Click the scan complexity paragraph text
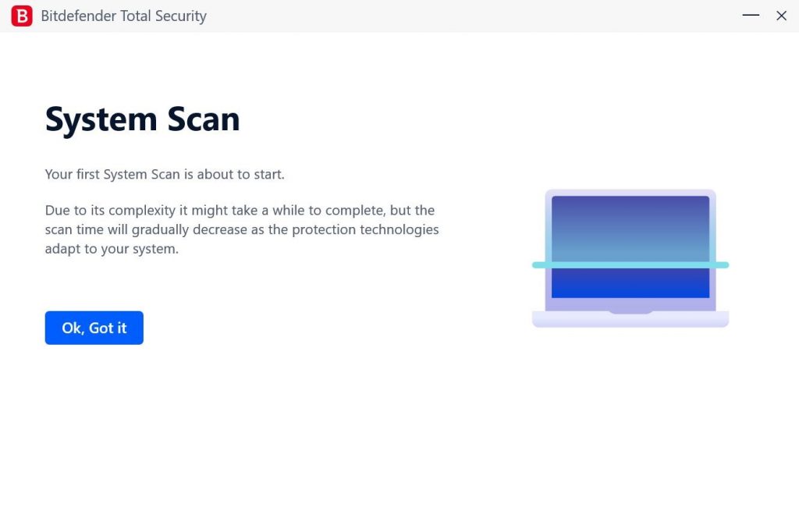799x532 pixels. click(242, 229)
